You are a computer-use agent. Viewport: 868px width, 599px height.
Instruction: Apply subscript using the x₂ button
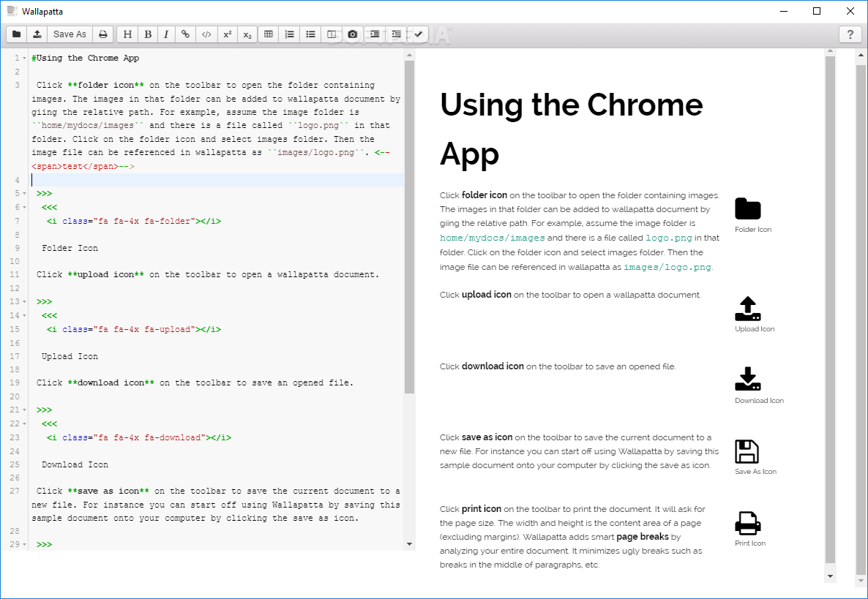[247, 34]
